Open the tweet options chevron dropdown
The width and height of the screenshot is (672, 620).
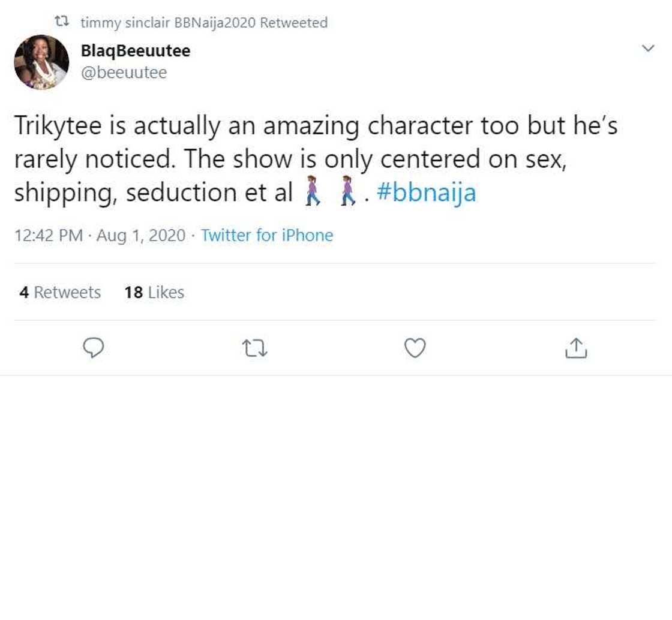point(648,49)
